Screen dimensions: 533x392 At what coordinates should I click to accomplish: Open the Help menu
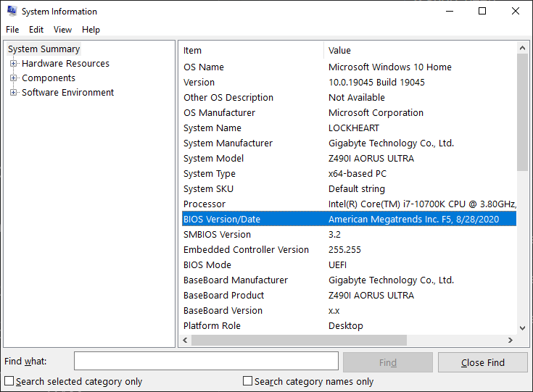click(91, 30)
